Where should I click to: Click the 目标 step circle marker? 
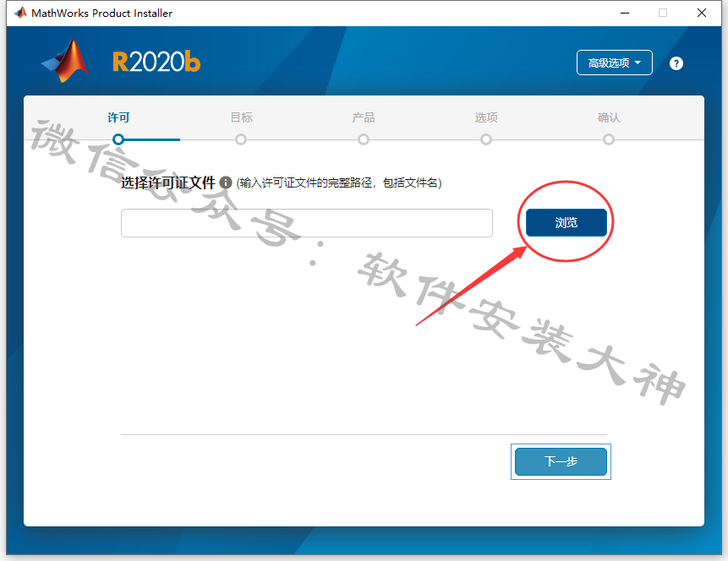241,139
